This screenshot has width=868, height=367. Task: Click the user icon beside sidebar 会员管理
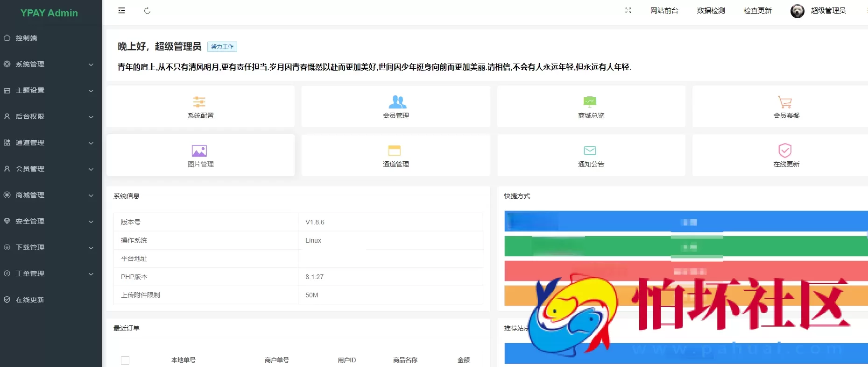[7, 169]
